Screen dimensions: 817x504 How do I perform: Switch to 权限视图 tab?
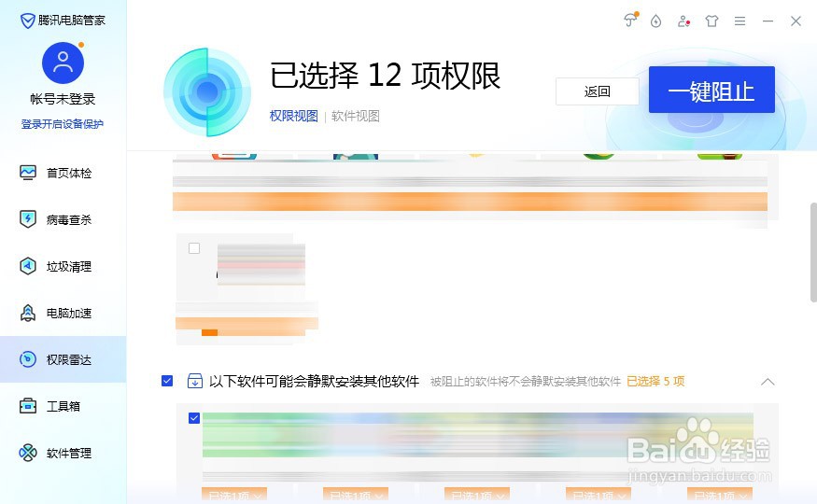coord(293,116)
